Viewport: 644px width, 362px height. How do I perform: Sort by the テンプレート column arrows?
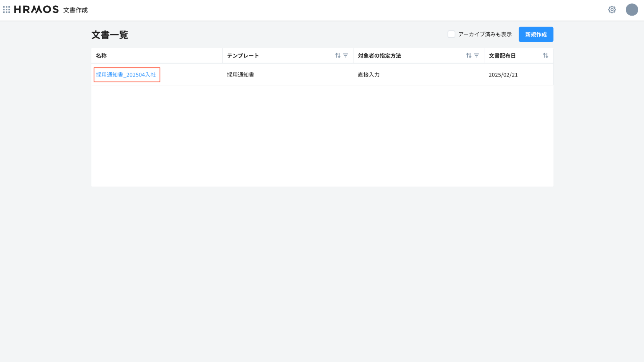pos(338,56)
